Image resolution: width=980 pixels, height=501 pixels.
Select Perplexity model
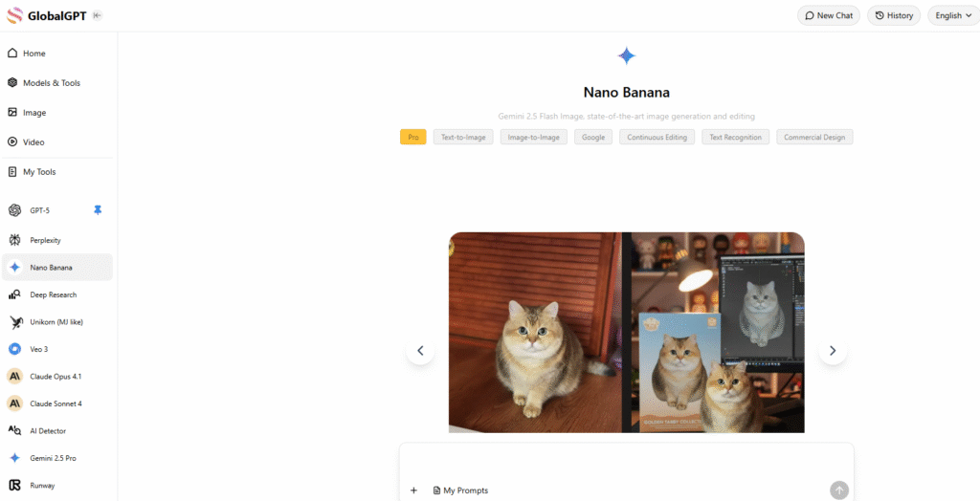[57, 240]
